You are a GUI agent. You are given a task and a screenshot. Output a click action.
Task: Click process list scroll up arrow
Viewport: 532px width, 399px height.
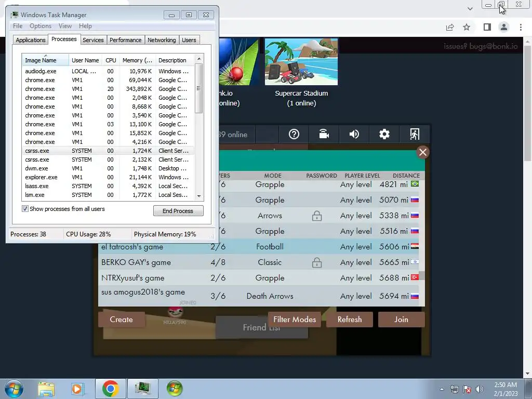click(x=199, y=59)
